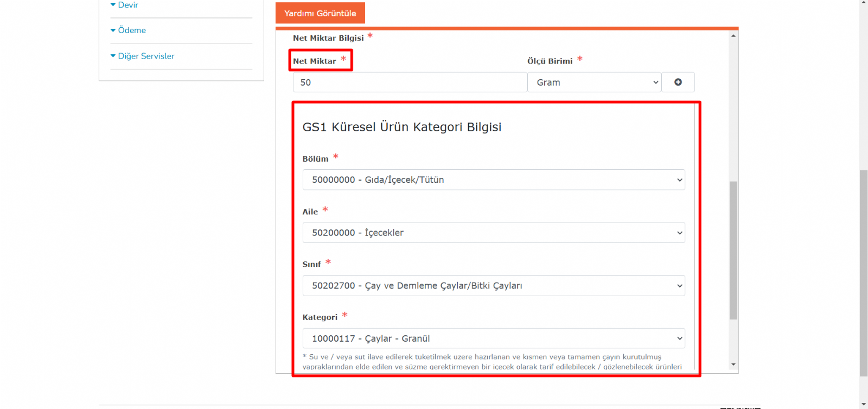Click the inner panel scroll-up arrow
The width and height of the screenshot is (868, 409).
tap(733, 36)
